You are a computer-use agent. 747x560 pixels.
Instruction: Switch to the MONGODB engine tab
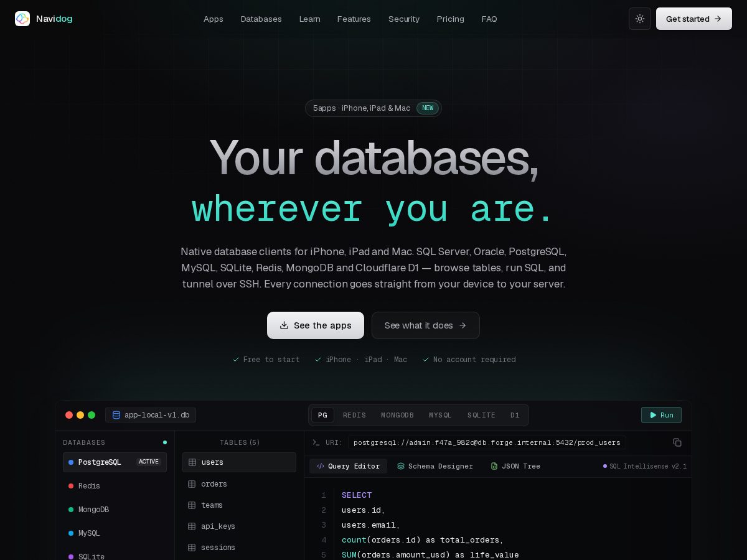(397, 415)
